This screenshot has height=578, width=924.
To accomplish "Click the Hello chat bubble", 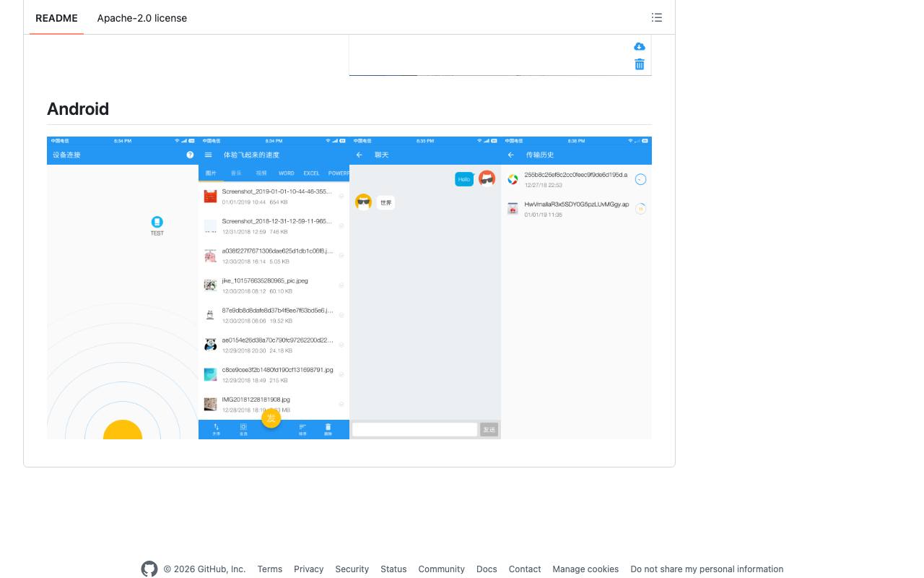I will (x=464, y=179).
